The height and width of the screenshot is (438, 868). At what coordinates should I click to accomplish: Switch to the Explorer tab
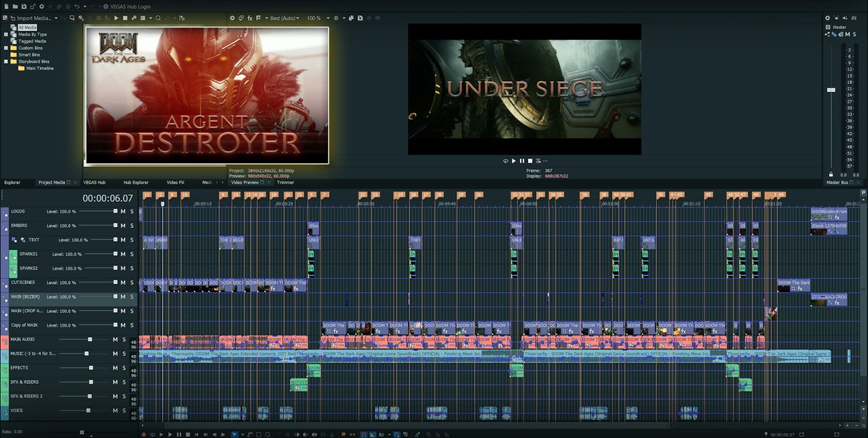coord(12,182)
